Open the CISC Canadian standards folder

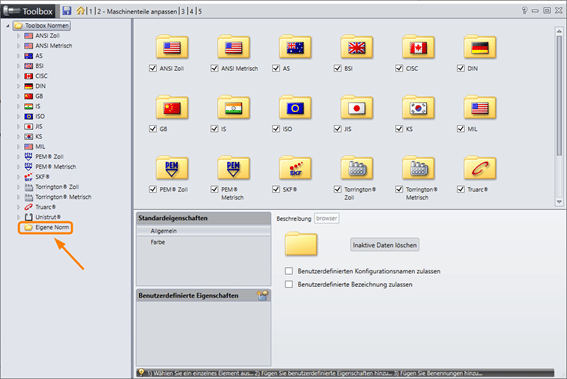pos(418,47)
